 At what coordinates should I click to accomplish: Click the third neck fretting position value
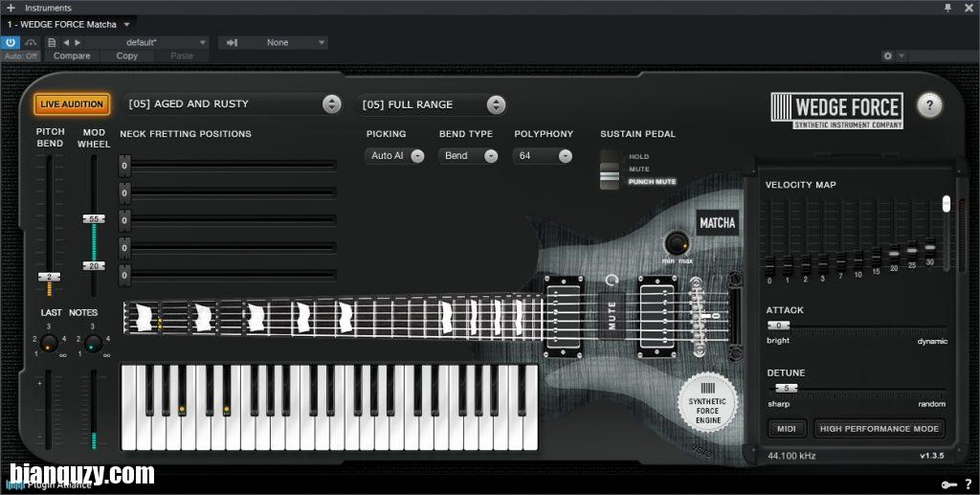pos(125,220)
